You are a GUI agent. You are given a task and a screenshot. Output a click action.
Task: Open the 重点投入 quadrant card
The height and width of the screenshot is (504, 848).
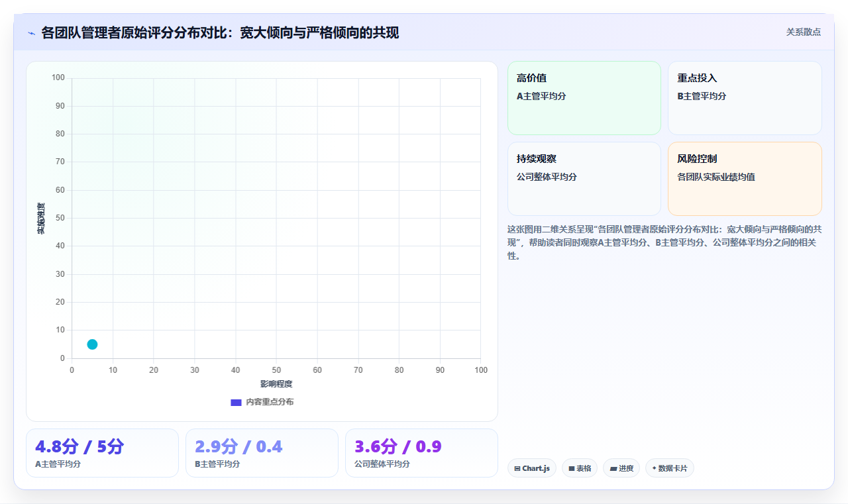745,98
